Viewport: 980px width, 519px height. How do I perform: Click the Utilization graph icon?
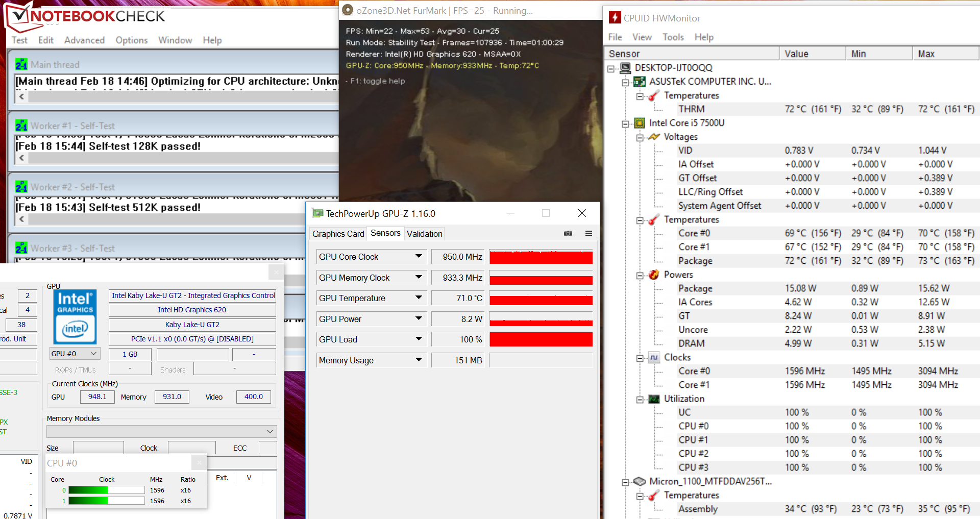tap(654, 399)
